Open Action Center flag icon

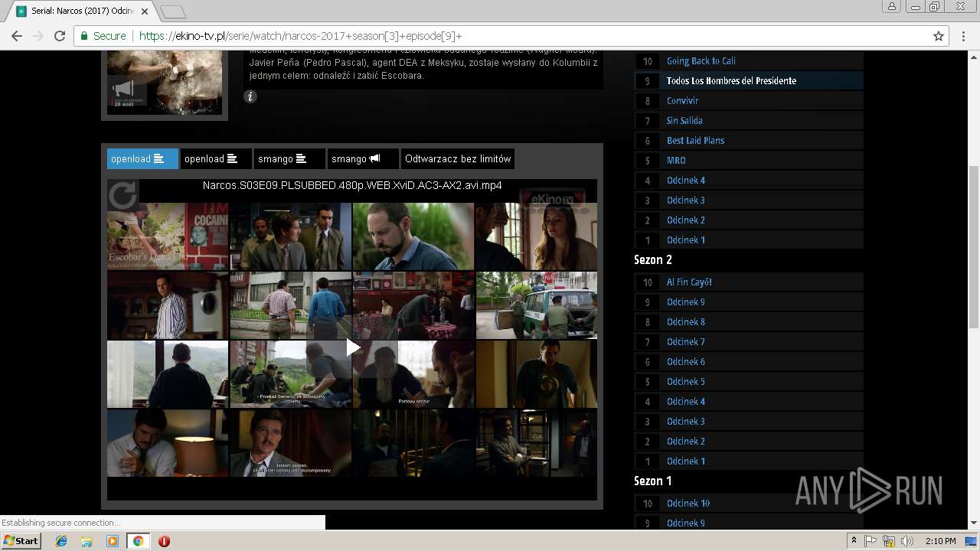tap(871, 541)
